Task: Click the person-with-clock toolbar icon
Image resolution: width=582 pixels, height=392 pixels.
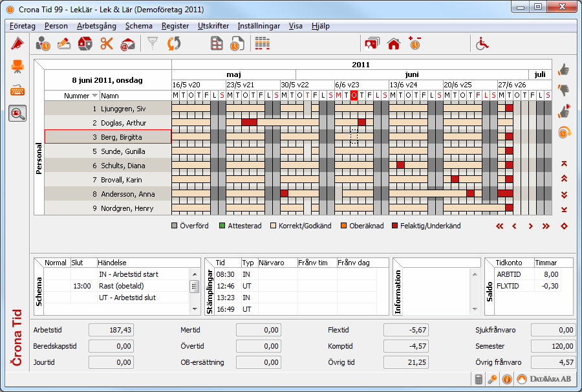Action: coord(43,44)
